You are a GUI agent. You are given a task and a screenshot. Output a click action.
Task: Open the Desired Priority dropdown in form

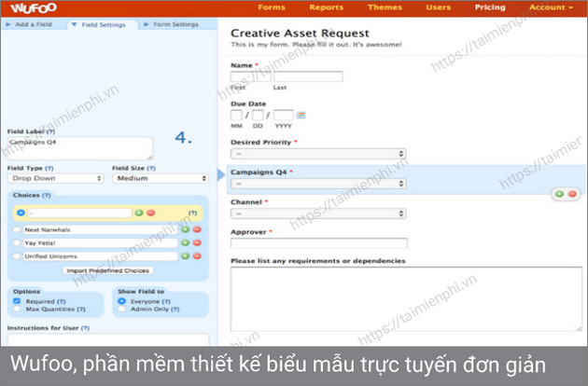point(318,154)
